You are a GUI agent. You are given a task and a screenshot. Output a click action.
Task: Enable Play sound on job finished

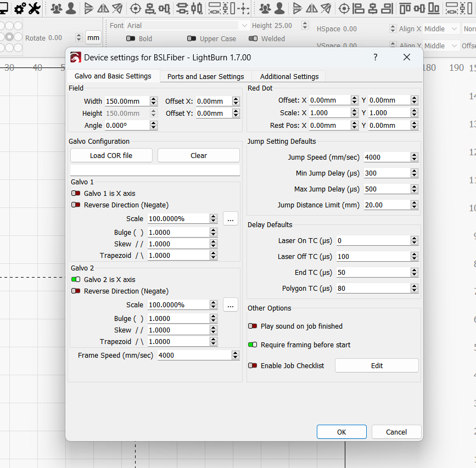(x=253, y=326)
